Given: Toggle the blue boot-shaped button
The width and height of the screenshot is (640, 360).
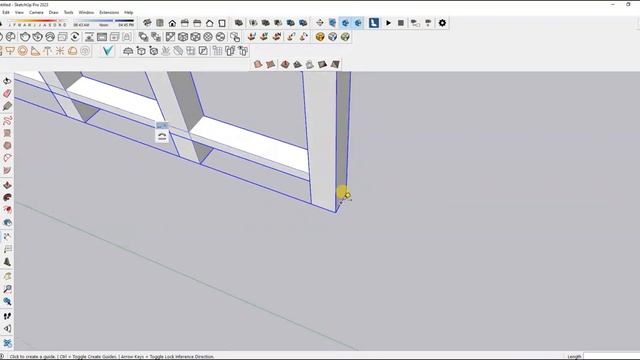Looking at the screenshot, I should tap(373, 23).
